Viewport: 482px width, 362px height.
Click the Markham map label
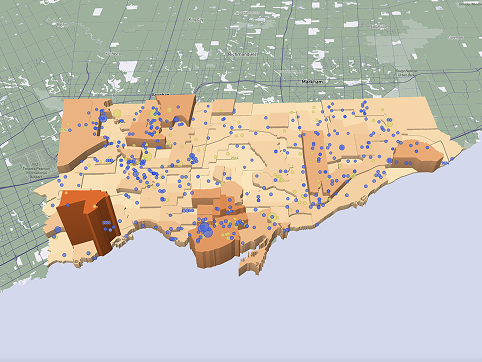pyautogui.click(x=312, y=81)
